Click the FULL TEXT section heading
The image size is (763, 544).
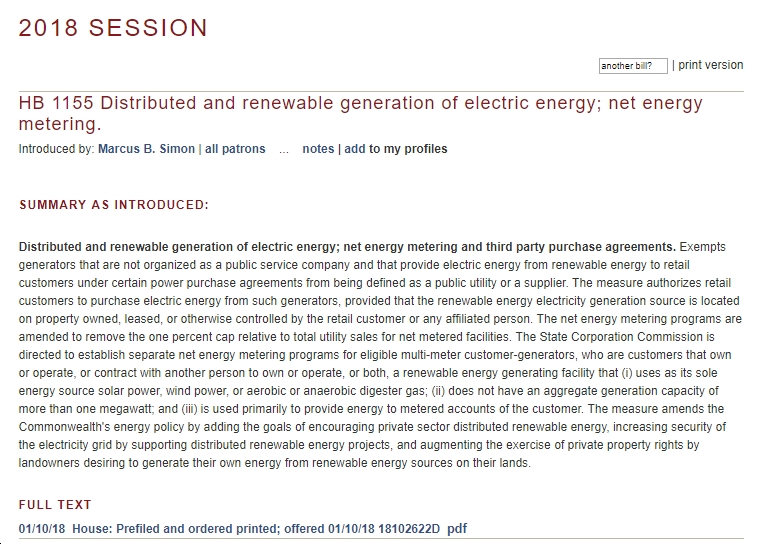coord(55,505)
